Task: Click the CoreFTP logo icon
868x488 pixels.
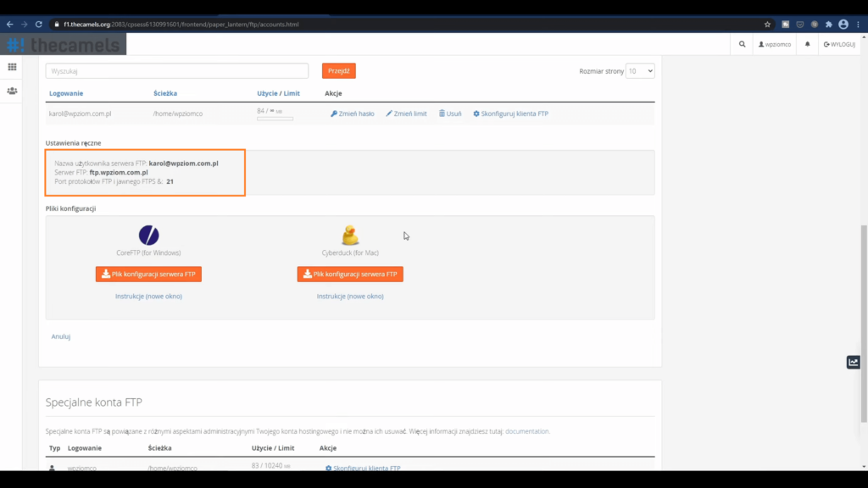Action: point(148,235)
